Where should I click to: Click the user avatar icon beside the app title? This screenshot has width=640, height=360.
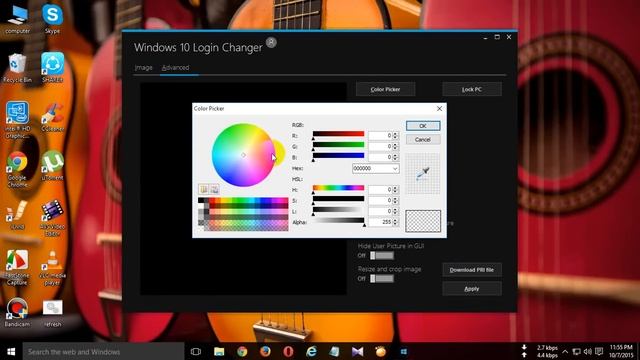click(x=271, y=42)
